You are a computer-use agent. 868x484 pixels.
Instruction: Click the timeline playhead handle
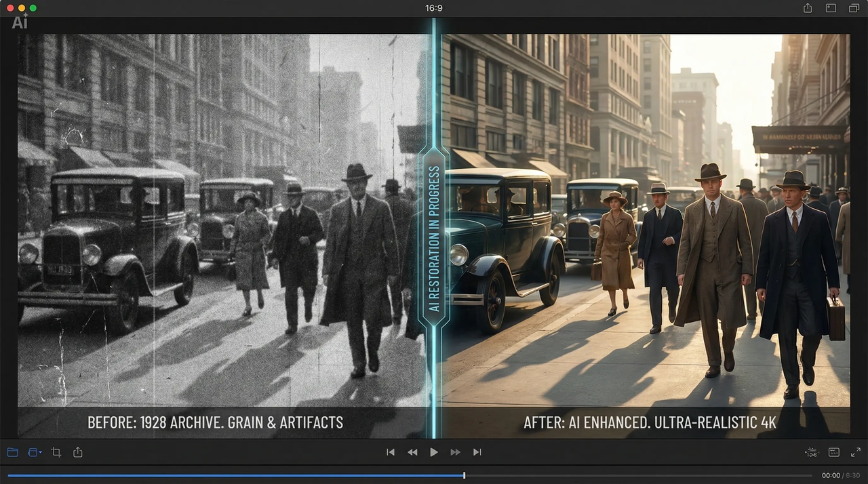(464, 475)
